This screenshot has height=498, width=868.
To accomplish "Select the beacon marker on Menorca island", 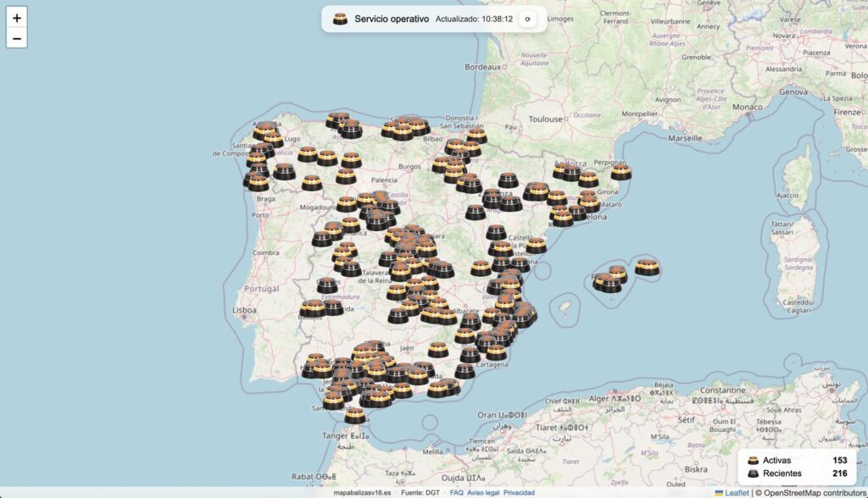I will pyautogui.click(x=647, y=267).
